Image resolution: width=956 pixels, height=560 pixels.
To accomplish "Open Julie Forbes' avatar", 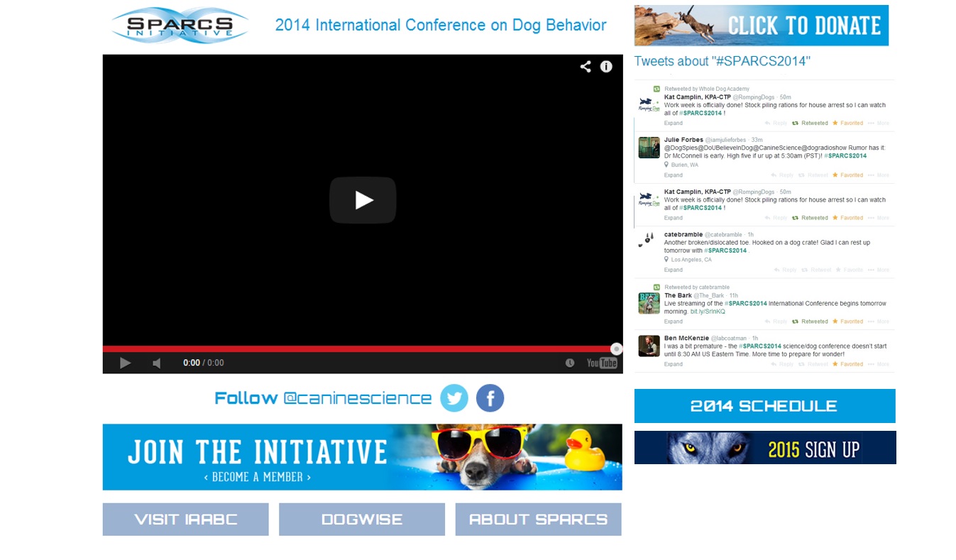I will tap(649, 148).
